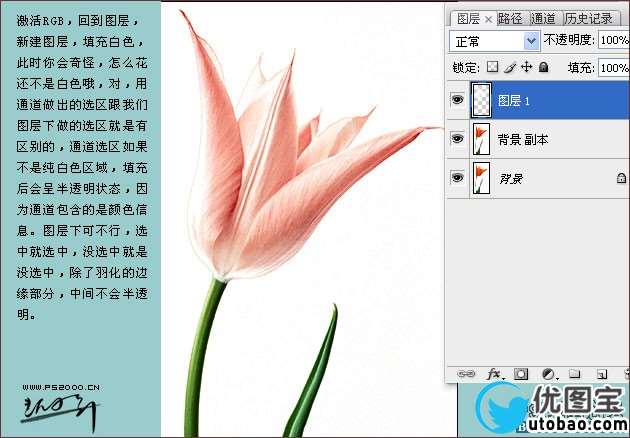The height and width of the screenshot is (438, 630).
Task: Click the lock all padlock icon
Action: pos(543,68)
